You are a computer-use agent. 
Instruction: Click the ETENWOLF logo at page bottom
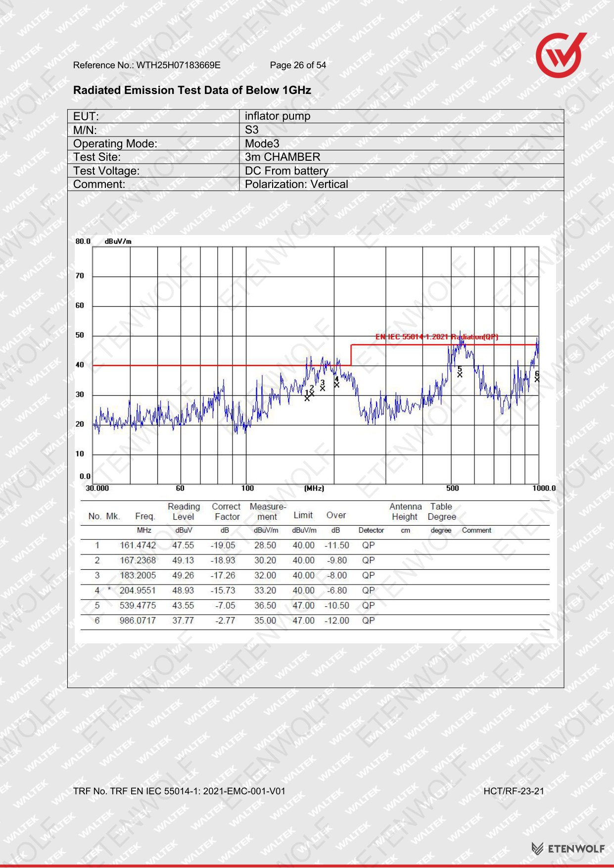pyautogui.click(x=568, y=849)
